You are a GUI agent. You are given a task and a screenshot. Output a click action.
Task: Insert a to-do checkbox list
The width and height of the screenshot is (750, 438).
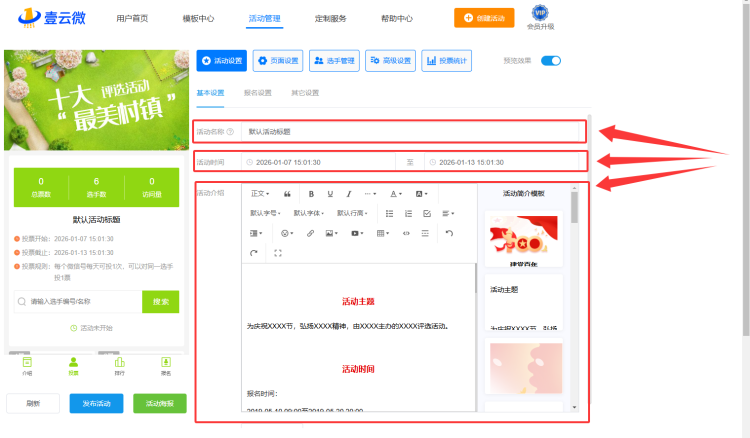click(x=427, y=213)
